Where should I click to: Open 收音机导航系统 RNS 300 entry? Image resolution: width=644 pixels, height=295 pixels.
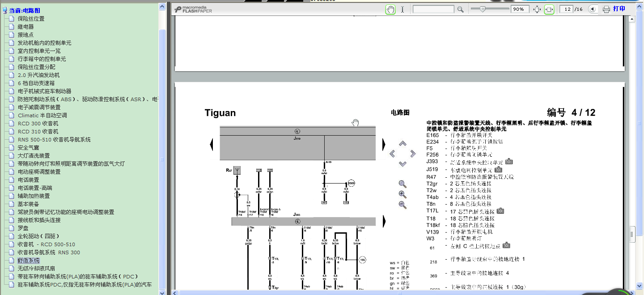48,252
